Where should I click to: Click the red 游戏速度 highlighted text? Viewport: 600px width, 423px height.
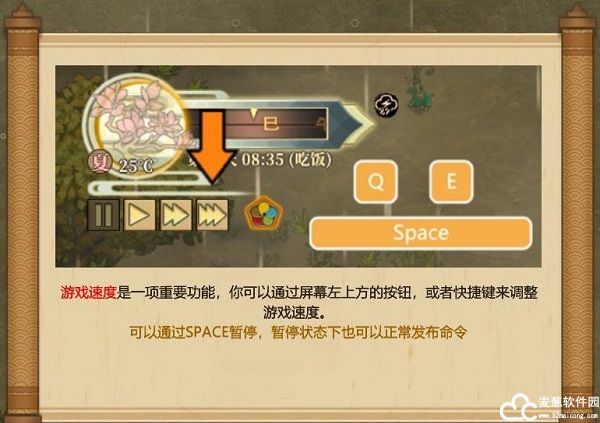click(88, 293)
